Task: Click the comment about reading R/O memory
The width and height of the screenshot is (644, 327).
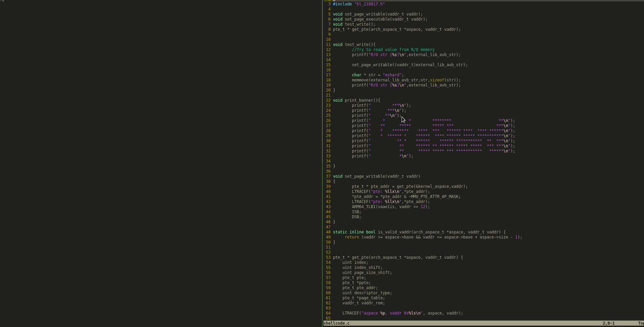Action: click(393, 49)
